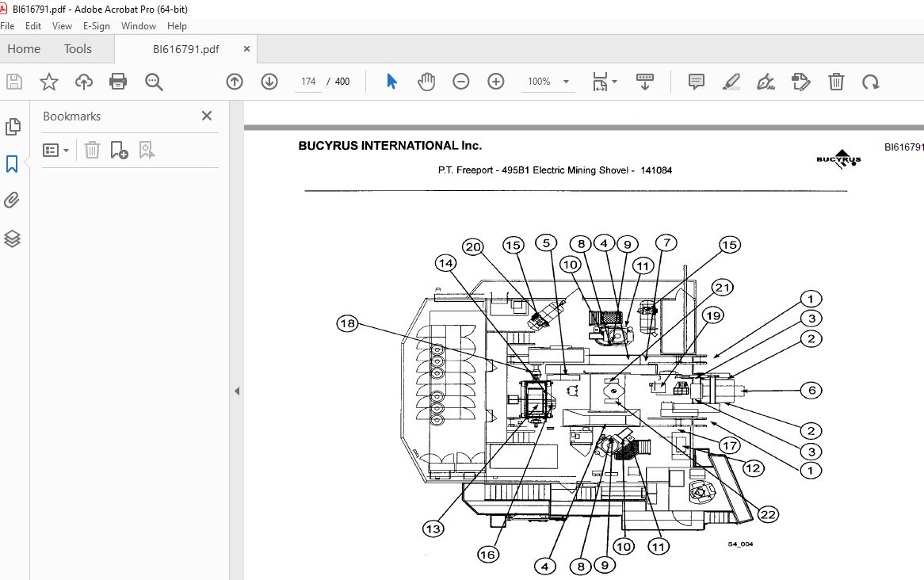This screenshot has height=580, width=924.
Task: Click the S4_004 figure label
Action: point(740,544)
